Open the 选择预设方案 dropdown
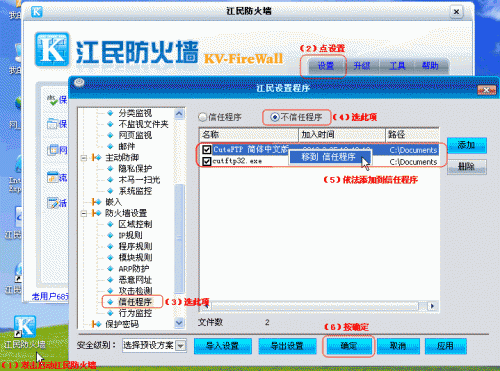Image resolution: width=500 pixels, height=371 pixels. tap(180, 346)
